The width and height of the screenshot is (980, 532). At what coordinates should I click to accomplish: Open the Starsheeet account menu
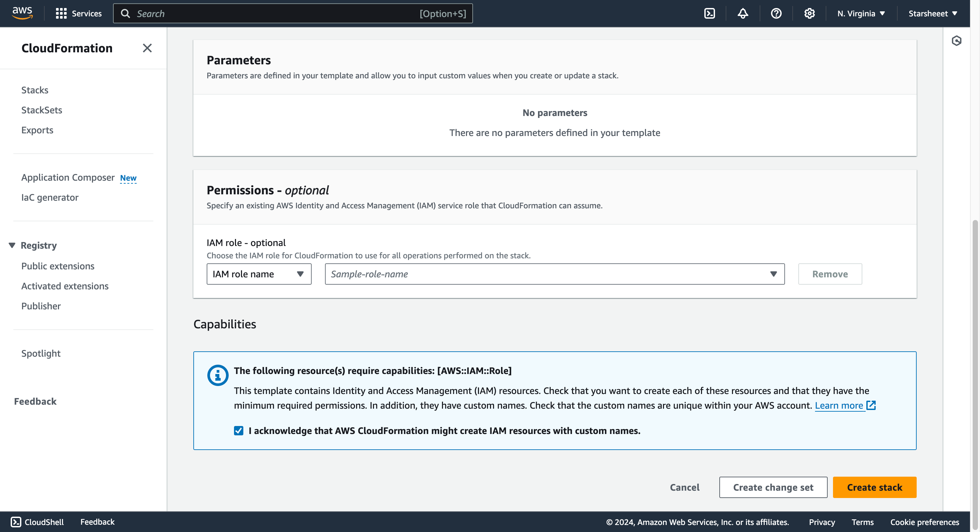click(932, 14)
